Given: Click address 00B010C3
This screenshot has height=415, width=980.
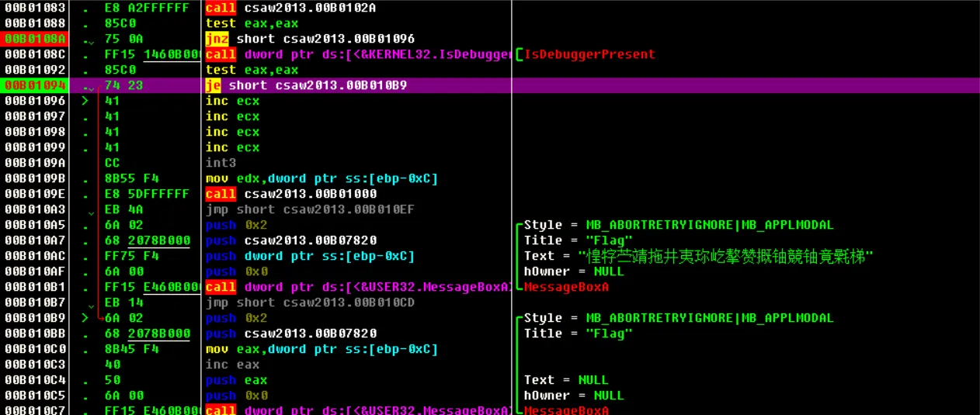Looking at the screenshot, I should [35, 365].
